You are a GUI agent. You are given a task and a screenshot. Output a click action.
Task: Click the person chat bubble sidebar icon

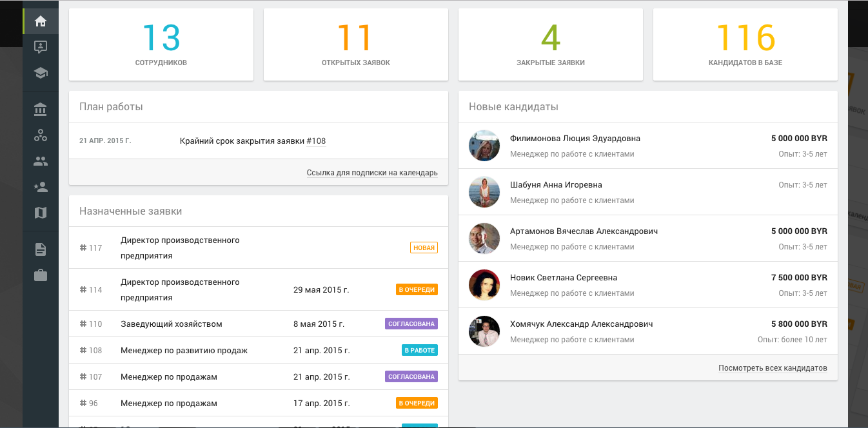41,47
